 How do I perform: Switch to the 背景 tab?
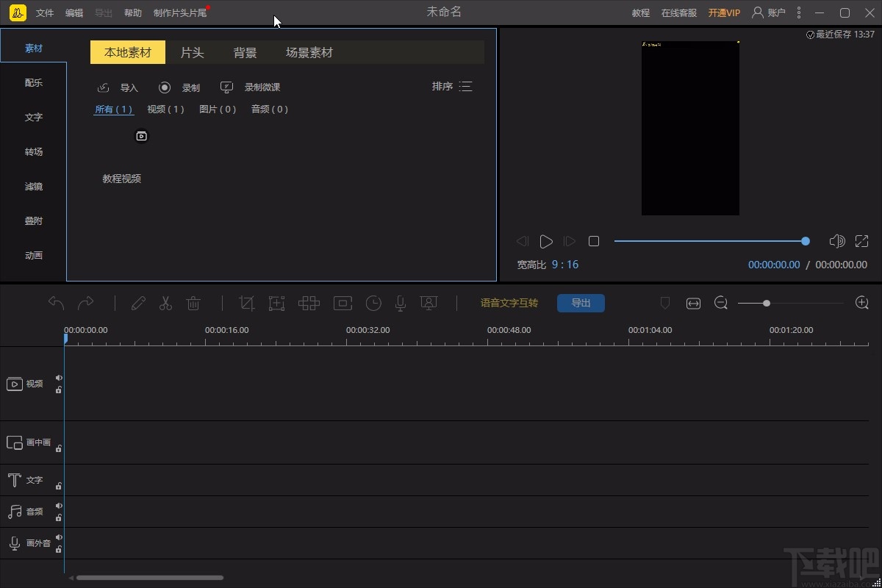(245, 53)
